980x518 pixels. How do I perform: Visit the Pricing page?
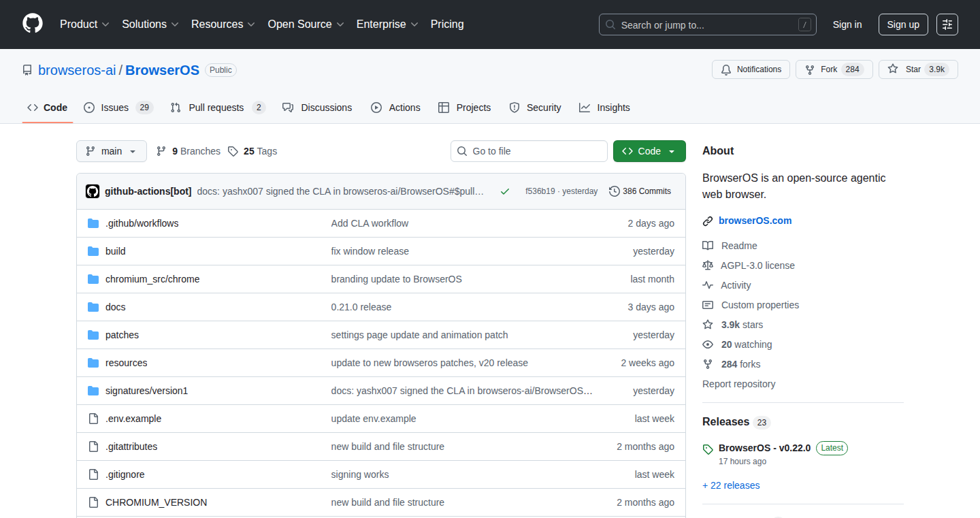point(447,25)
